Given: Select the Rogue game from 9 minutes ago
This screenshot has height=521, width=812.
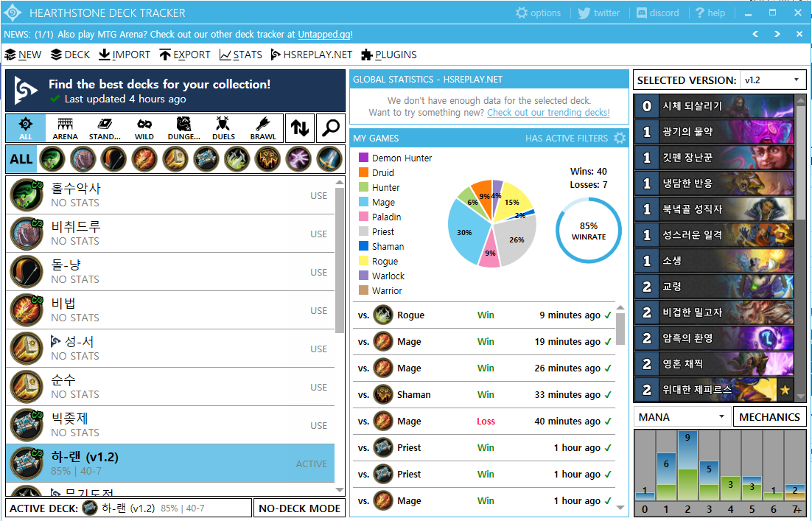Looking at the screenshot, I should 484,315.
